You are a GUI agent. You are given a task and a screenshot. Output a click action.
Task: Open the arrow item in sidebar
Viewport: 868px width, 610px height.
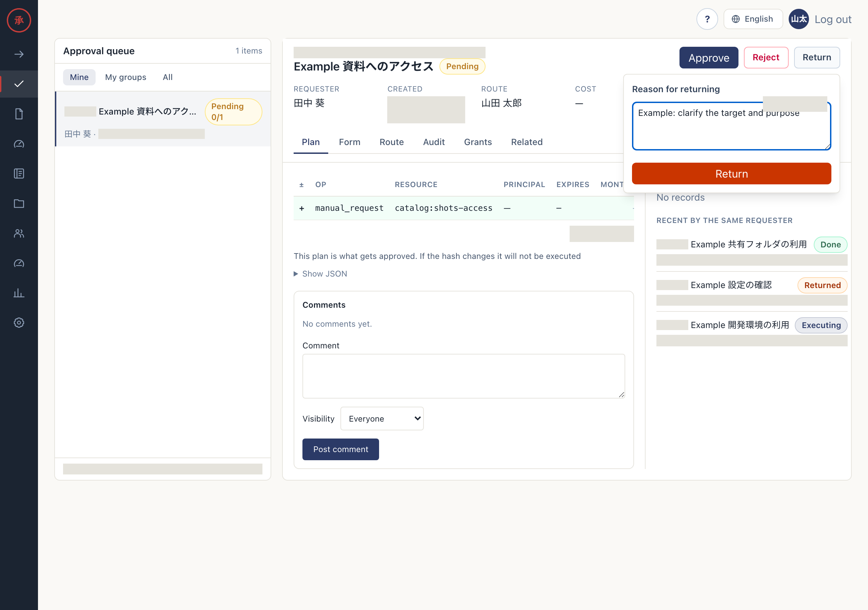click(19, 55)
